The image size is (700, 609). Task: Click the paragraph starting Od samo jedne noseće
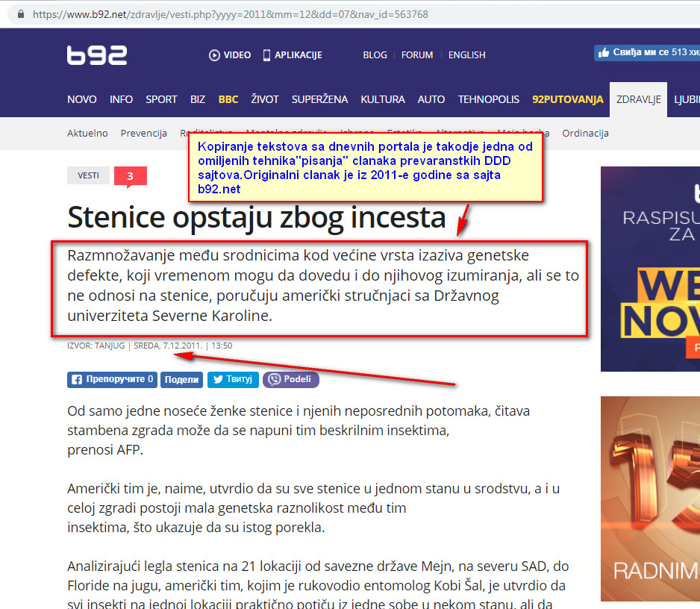(299, 431)
